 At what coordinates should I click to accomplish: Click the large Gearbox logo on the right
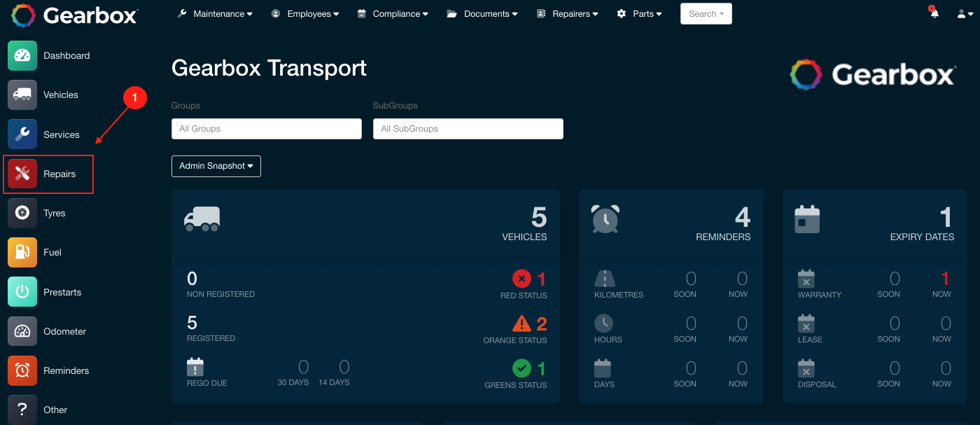873,74
